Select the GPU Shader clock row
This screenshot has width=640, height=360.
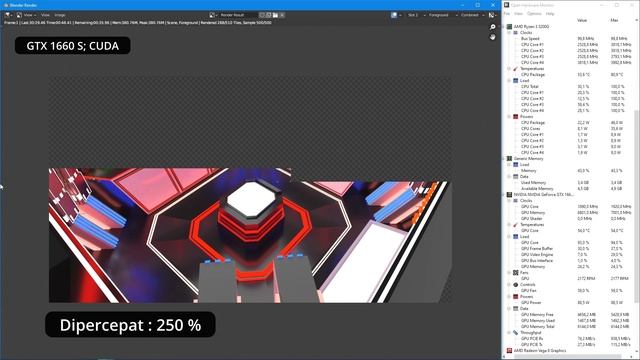click(569, 218)
